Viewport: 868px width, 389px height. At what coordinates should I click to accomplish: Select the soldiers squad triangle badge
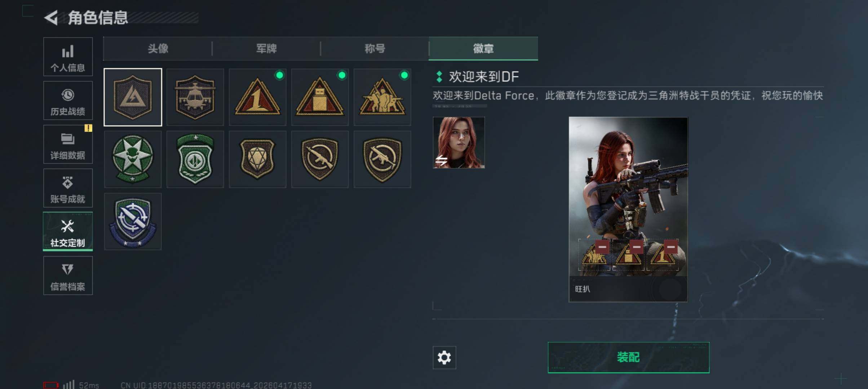point(382,97)
